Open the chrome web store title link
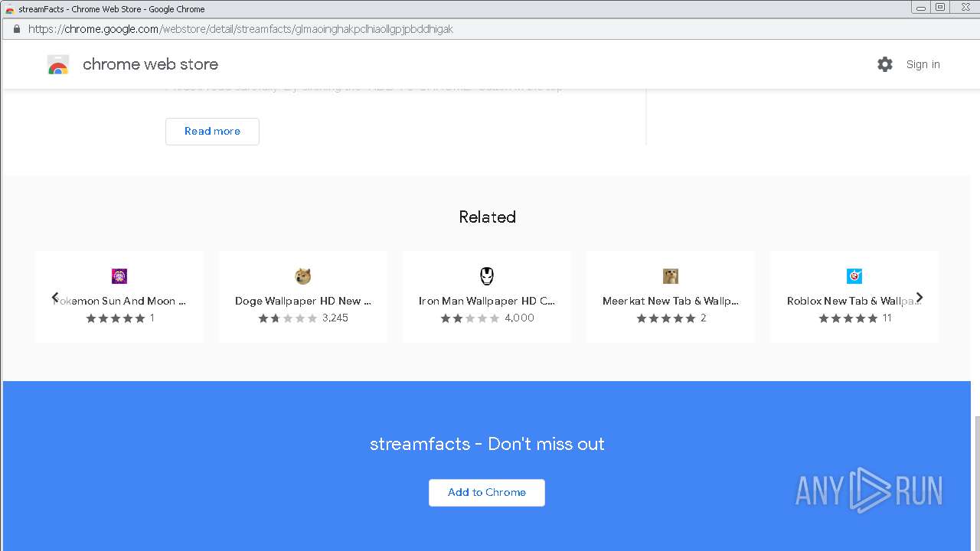The height and width of the screenshot is (551, 980). click(150, 64)
